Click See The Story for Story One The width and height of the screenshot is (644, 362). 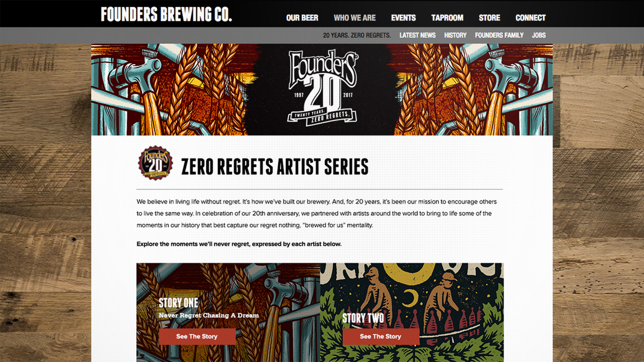coord(197,336)
